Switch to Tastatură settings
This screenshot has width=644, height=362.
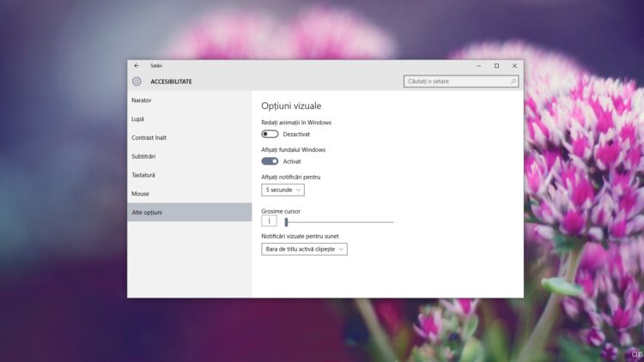click(x=143, y=175)
